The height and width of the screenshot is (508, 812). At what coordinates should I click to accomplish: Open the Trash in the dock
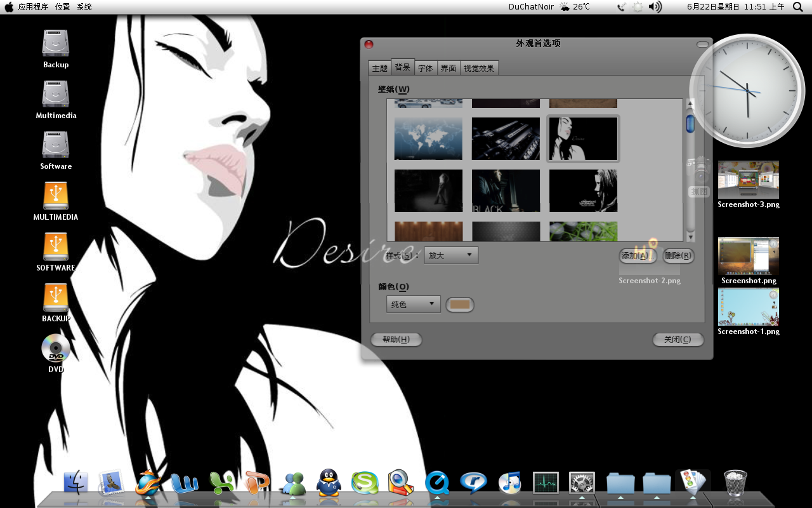[735, 483]
